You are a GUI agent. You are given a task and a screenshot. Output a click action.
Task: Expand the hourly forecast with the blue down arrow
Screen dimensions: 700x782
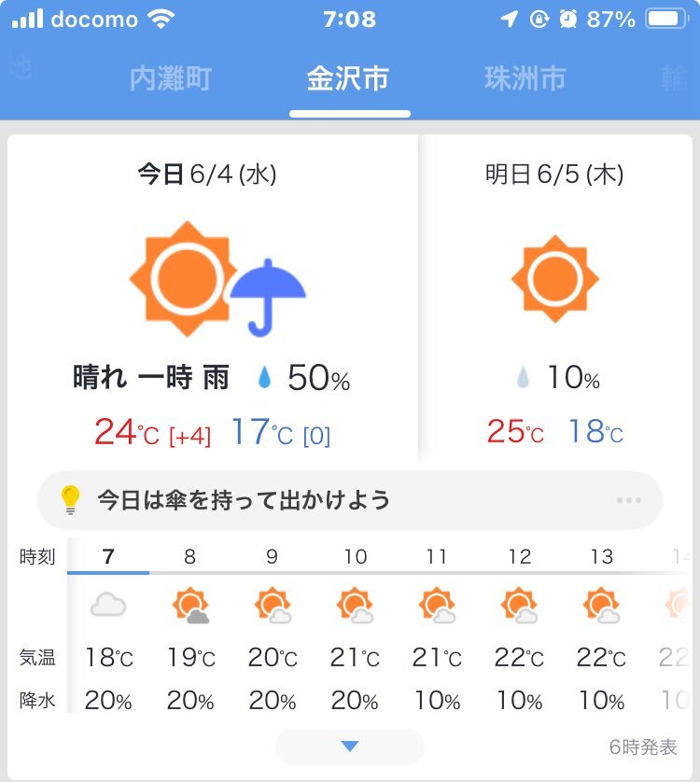[350, 747]
